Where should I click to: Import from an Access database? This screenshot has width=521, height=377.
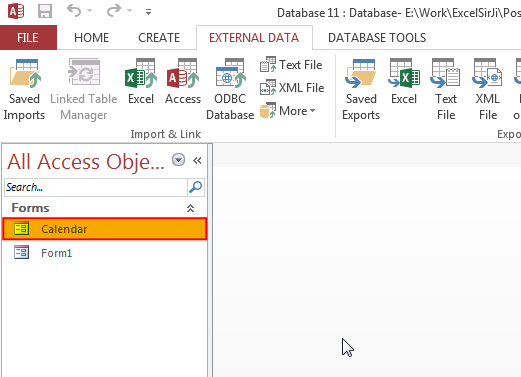(183, 82)
